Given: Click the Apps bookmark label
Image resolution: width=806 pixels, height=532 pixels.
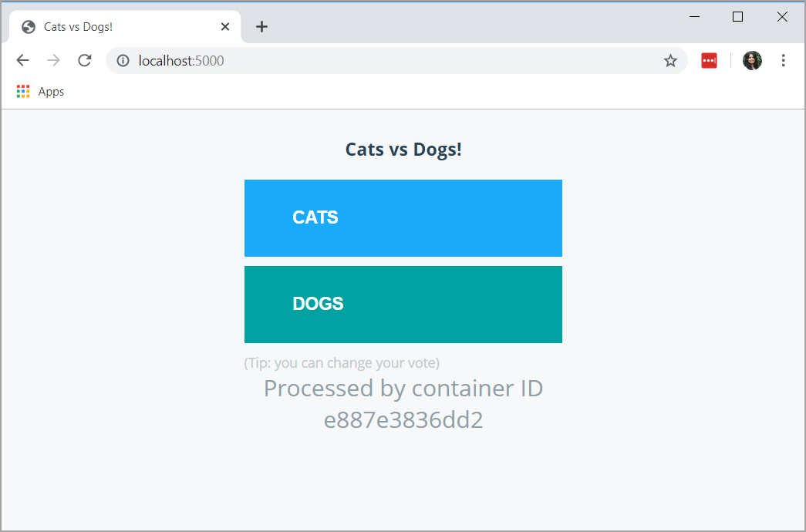Looking at the screenshot, I should coord(52,91).
